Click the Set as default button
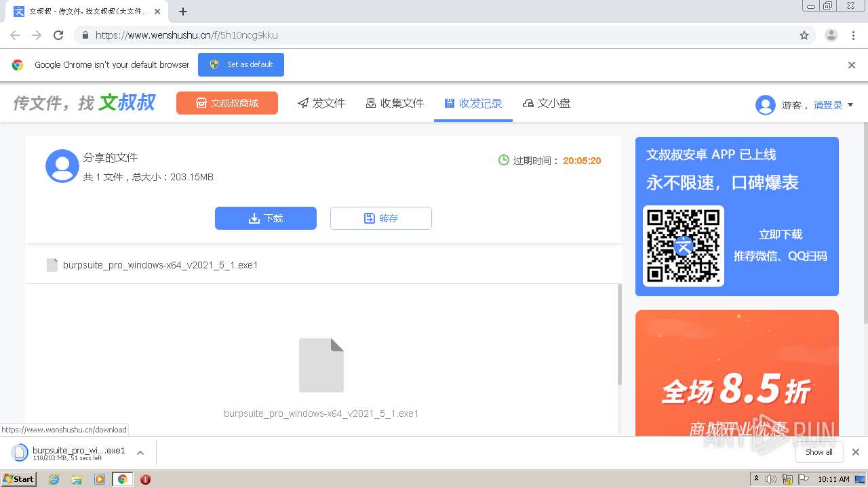The height and width of the screenshot is (488, 868). [241, 64]
